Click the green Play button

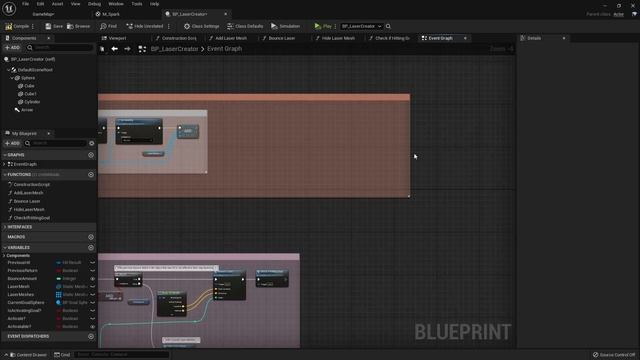[323, 26]
